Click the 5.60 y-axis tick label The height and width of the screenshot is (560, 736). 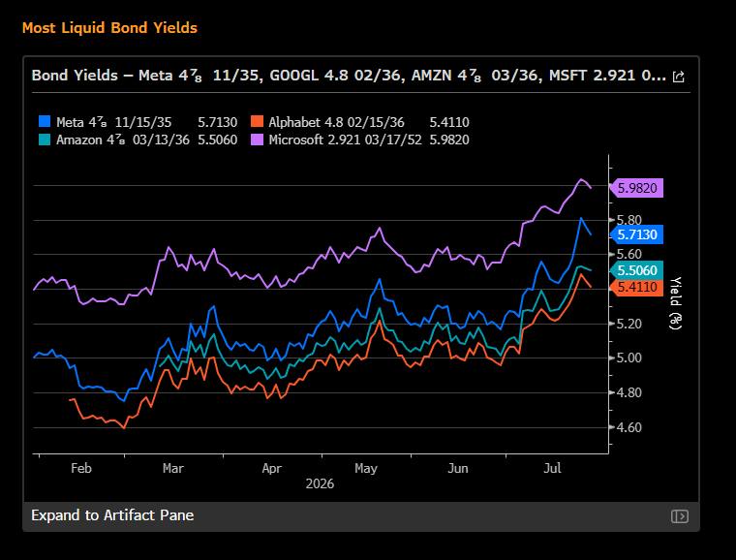click(x=629, y=254)
